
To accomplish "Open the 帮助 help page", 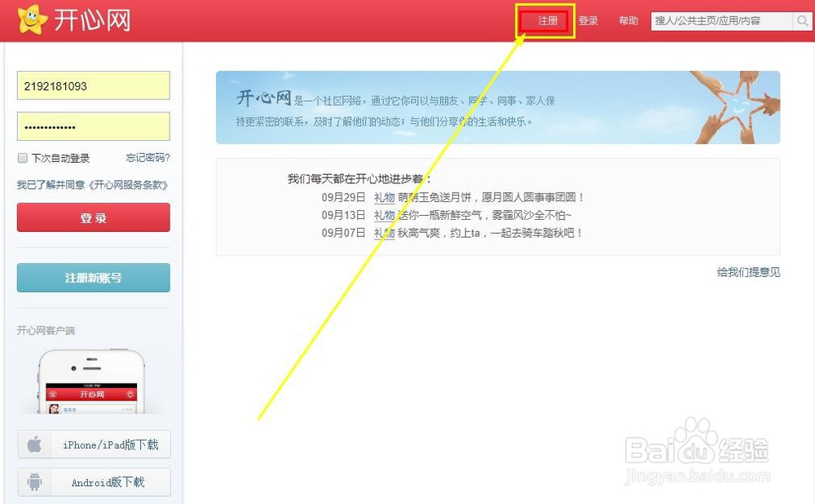I will coord(628,20).
